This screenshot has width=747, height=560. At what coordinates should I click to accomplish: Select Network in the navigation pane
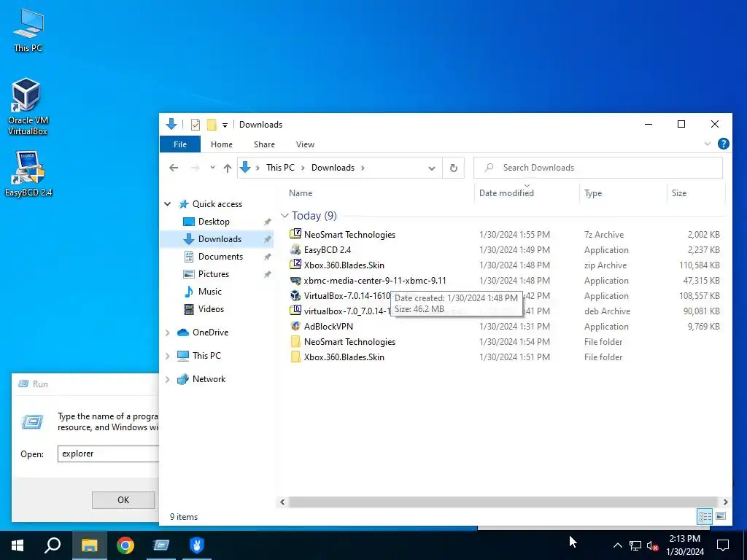point(209,379)
